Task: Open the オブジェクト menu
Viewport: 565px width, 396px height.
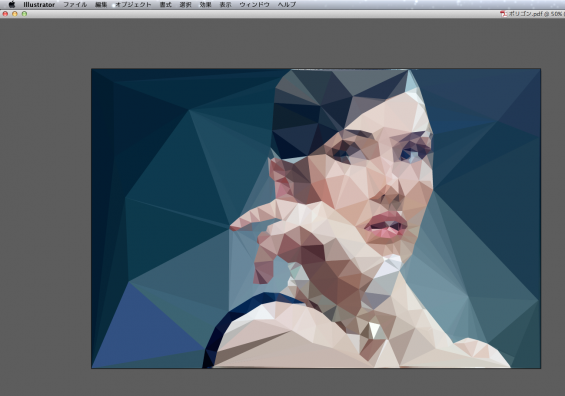Action: [133, 5]
